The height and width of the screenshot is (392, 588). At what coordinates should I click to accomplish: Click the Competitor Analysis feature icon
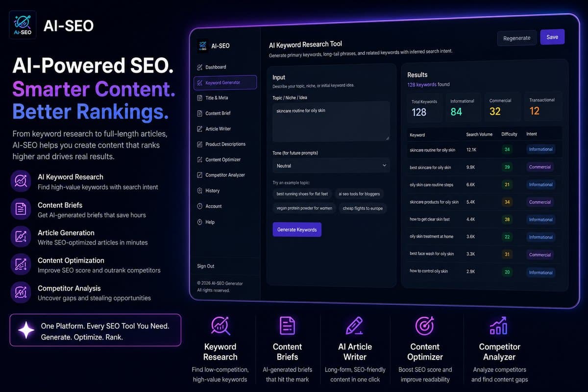tap(21, 293)
